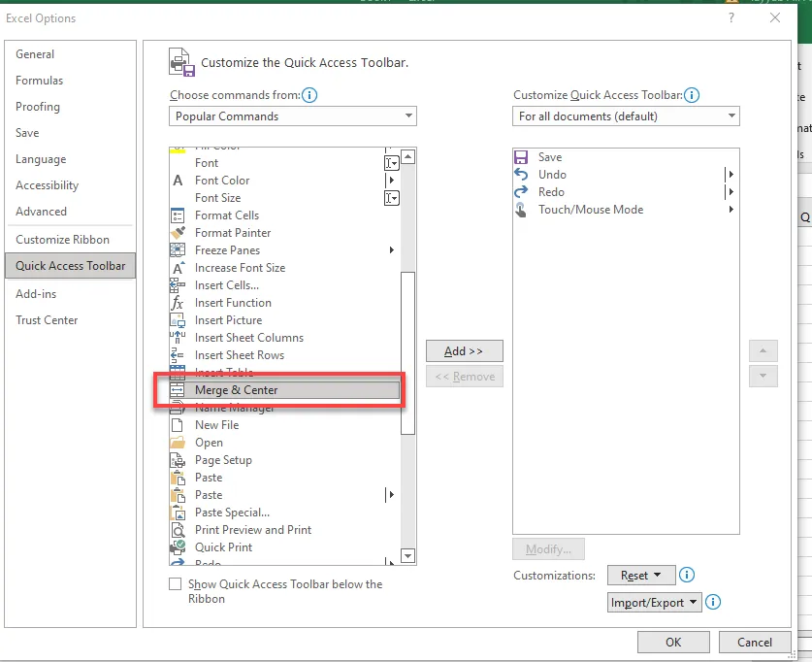Select the Undo arrow icon
This screenshot has height=662, width=812.
pyautogui.click(x=521, y=175)
